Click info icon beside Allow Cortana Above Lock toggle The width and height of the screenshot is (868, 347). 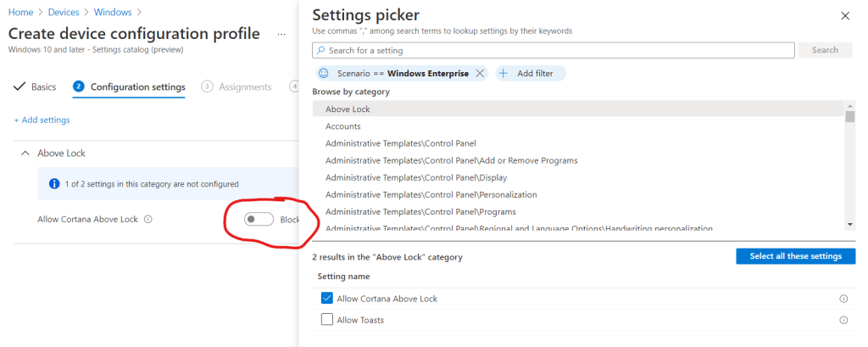click(x=148, y=220)
